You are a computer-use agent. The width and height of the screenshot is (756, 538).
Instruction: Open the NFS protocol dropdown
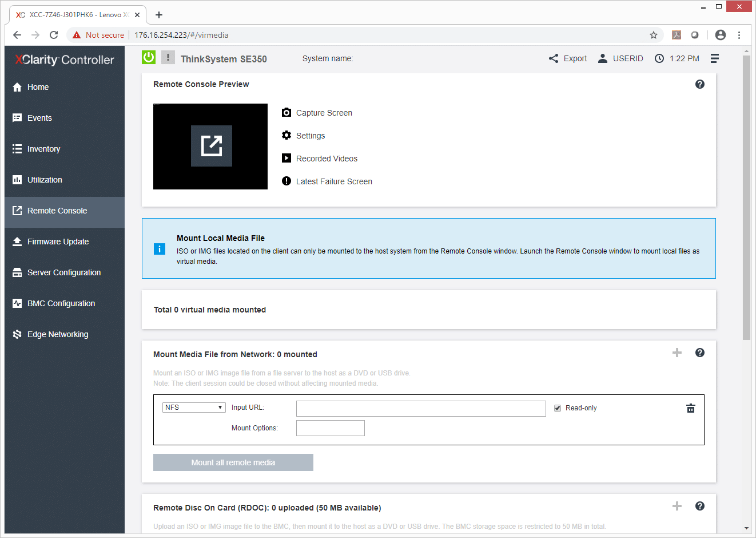[x=194, y=408]
